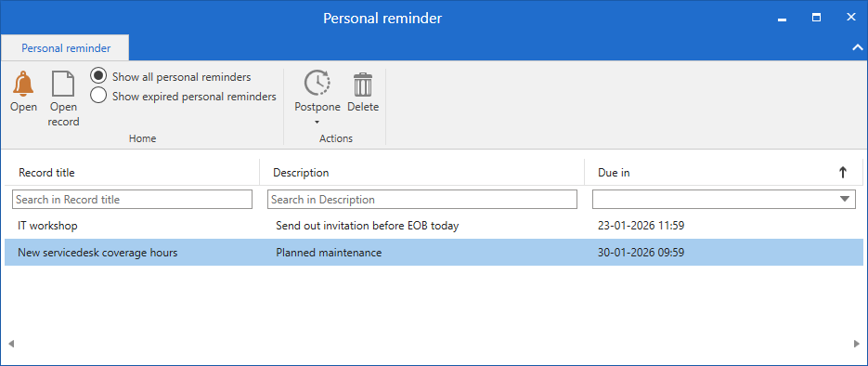Minimize the Personal reminder window
Viewport: 868px width, 366px height.
[783, 19]
